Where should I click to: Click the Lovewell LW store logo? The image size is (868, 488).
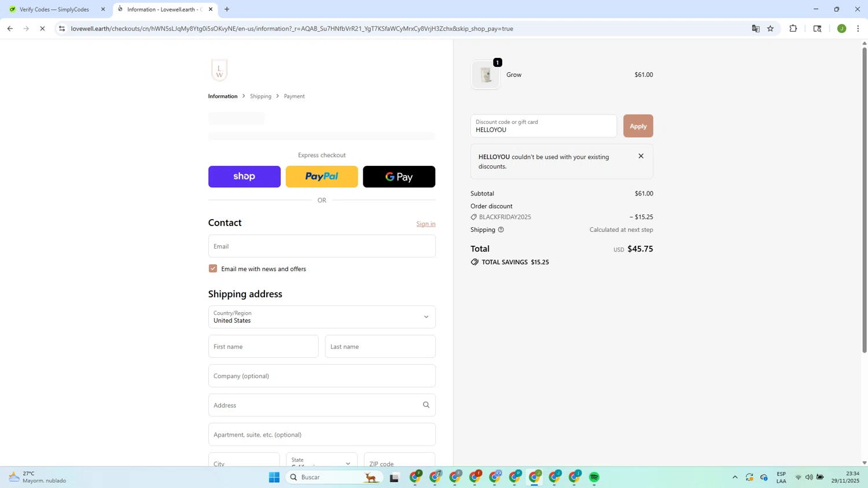[x=219, y=70]
